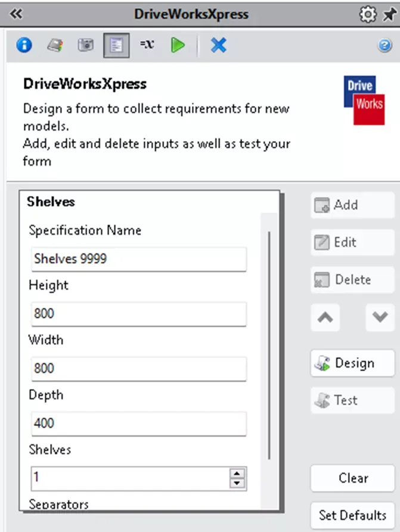This screenshot has height=532, width=400.
Task: Click the Width label
Action: [46, 340]
